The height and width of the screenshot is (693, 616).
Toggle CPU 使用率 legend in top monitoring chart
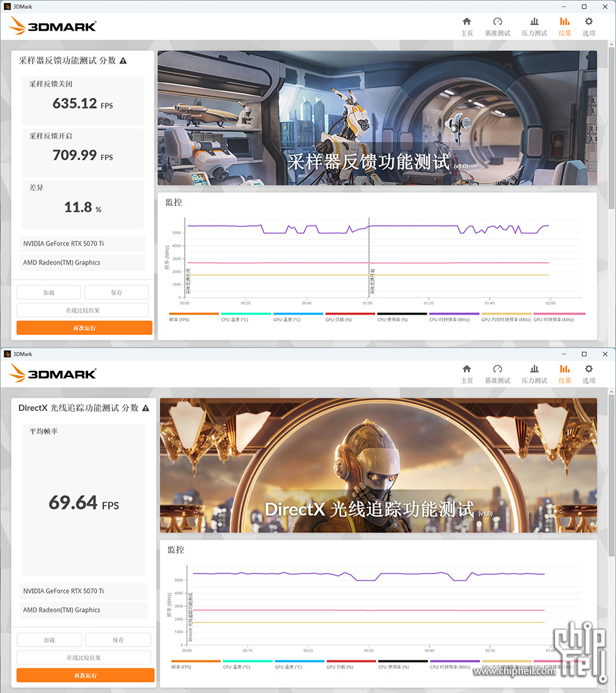pos(402,317)
